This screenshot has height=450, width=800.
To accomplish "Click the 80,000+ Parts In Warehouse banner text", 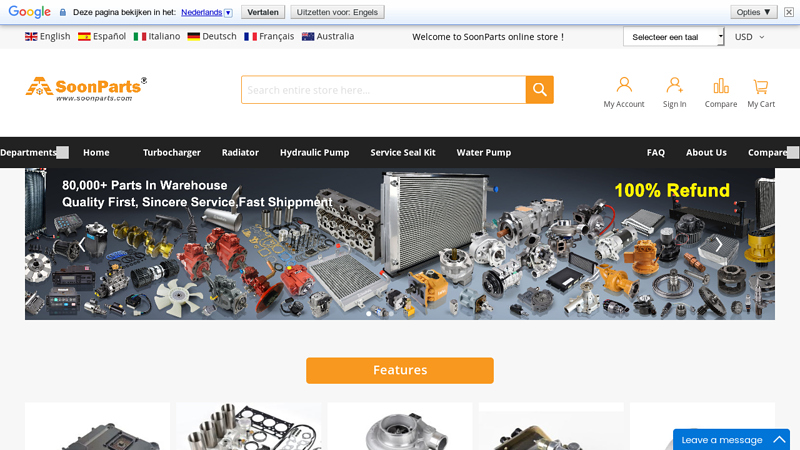I will 144,185.
